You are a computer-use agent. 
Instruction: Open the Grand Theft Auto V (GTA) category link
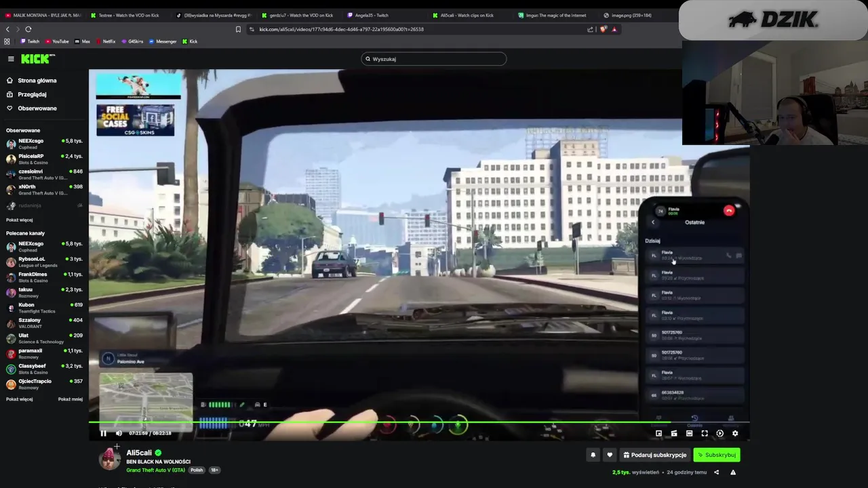155,470
